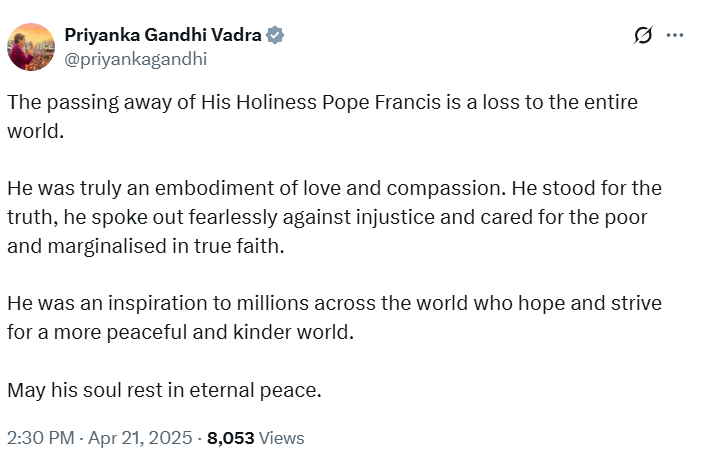The height and width of the screenshot is (458, 701).
Task: Click the word "world." ending the first paragraph
Action: [x=36, y=131]
